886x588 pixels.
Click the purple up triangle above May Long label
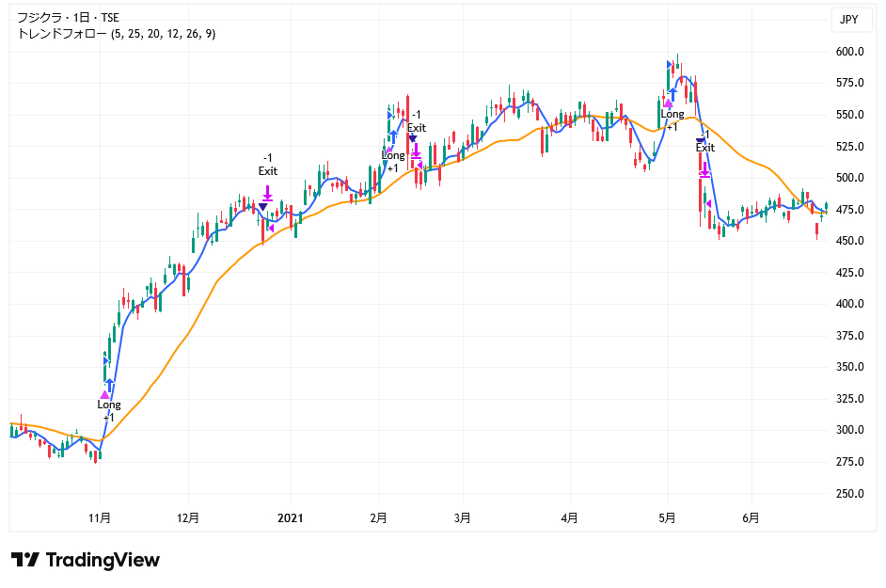pyautogui.click(x=667, y=103)
